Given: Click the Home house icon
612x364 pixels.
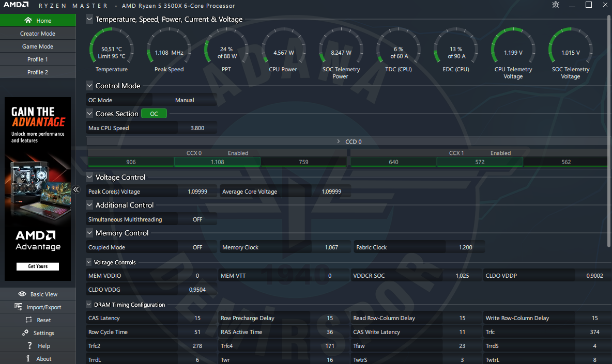Looking at the screenshot, I should tap(28, 20).
